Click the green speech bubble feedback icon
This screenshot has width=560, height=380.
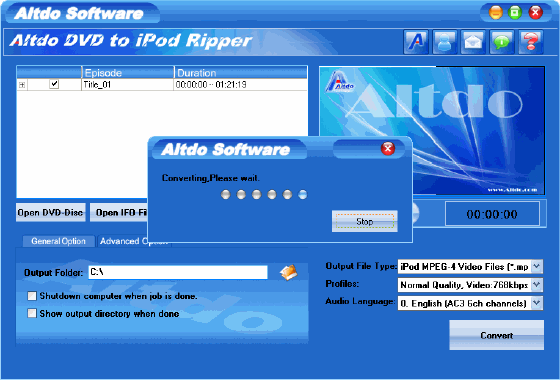click(x=502, y=42)
